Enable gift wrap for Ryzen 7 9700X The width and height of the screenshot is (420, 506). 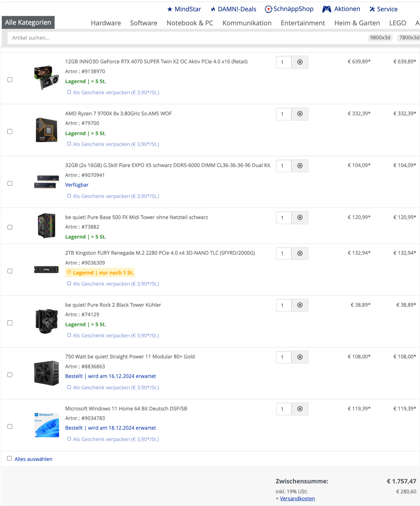click(x=69, y=144)
